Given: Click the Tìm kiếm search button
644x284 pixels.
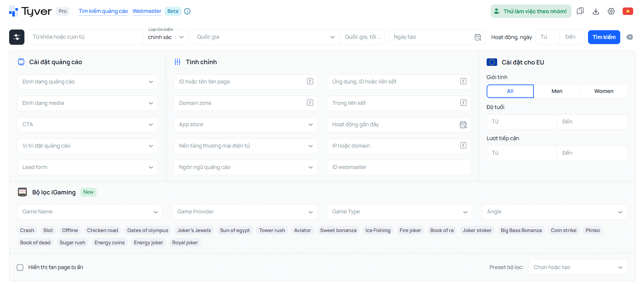Looking at the screenshot, I should point(604,37).
